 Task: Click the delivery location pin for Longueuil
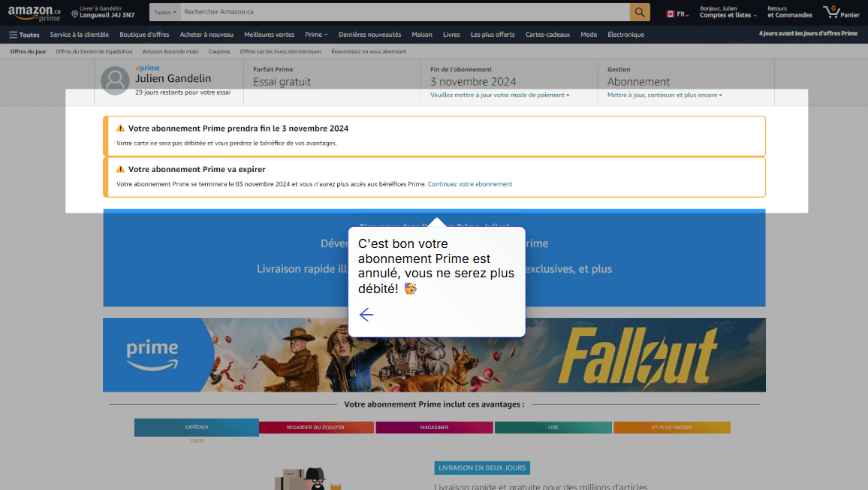75,14
